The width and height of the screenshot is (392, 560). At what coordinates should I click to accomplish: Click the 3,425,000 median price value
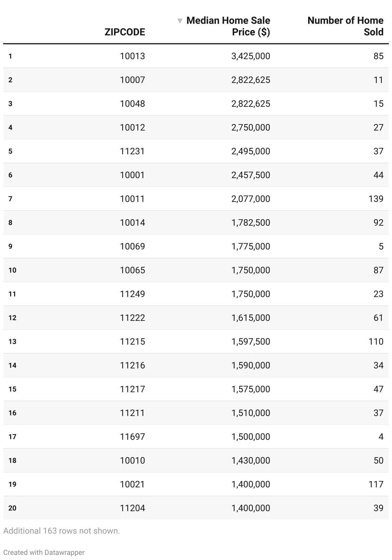251,56
